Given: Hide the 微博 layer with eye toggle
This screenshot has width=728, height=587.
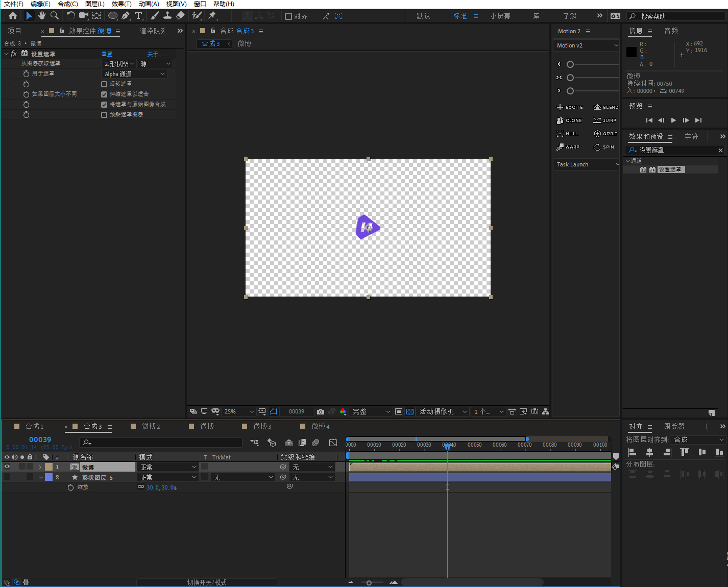Looking at the screenshot, I should point(7,467).
